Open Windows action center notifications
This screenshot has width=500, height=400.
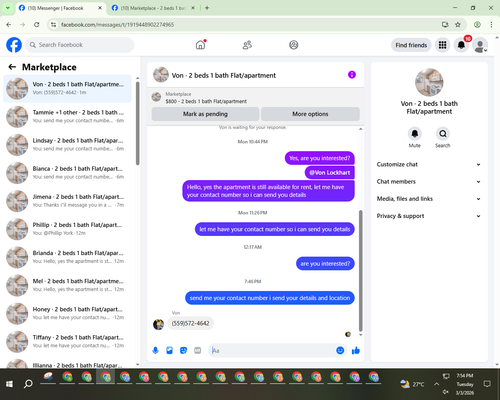click(x=487, y=384)
